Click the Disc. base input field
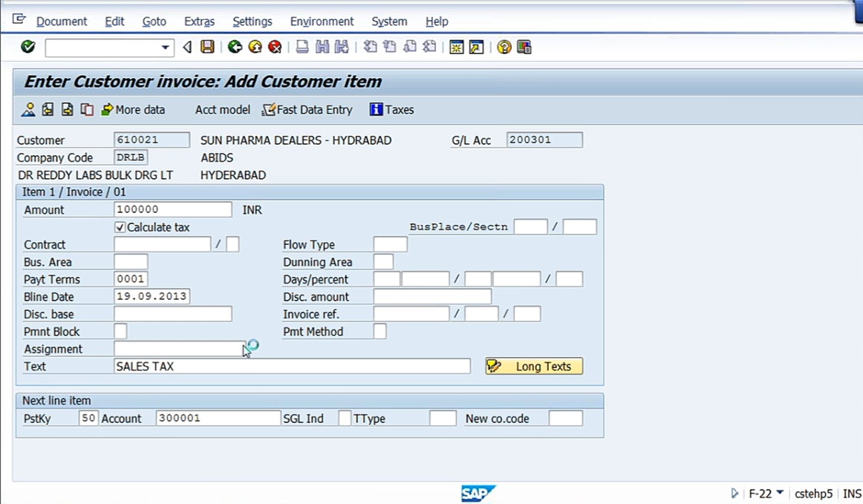The height and width of the screenshot is (504, 863). 173,314
